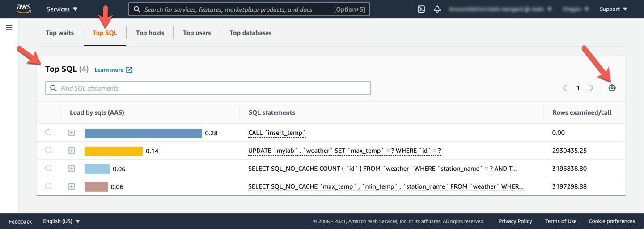Switch to the Top waits tab
Viewport: 644px width, 229px height.
(59, 33)
